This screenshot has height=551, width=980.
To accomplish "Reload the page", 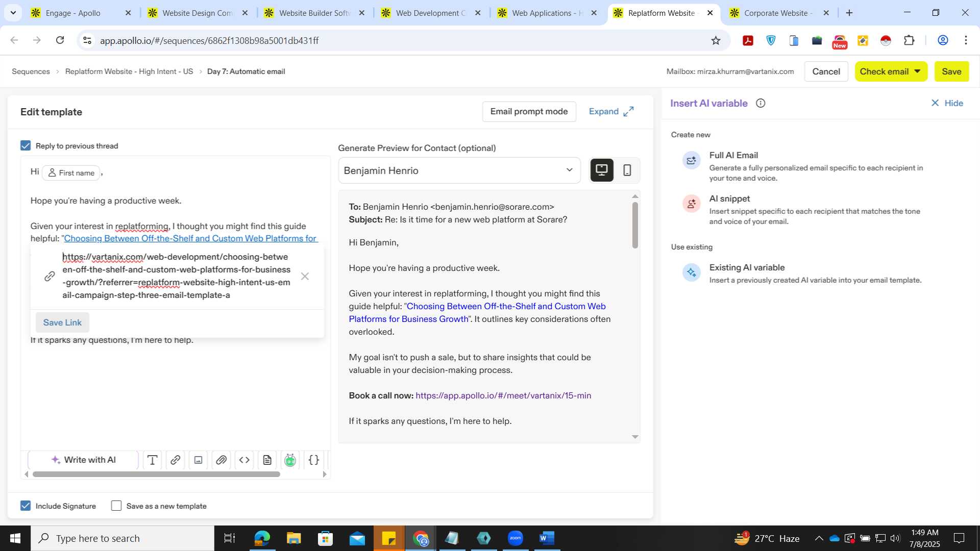I will 60,40.
